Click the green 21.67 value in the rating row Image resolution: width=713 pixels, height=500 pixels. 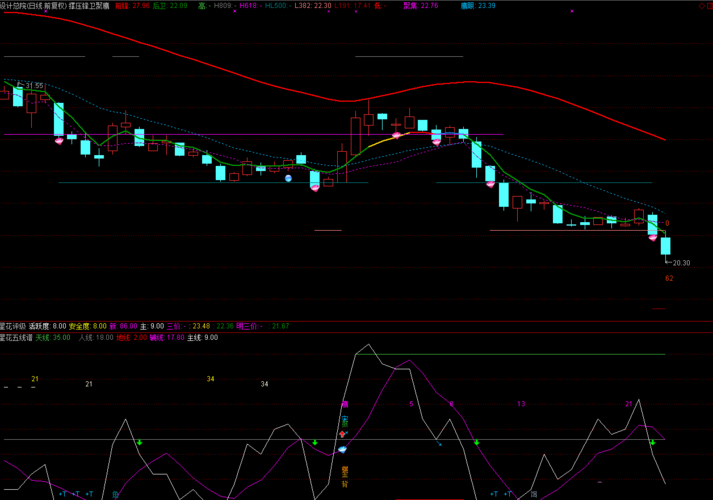click(281, 326)
